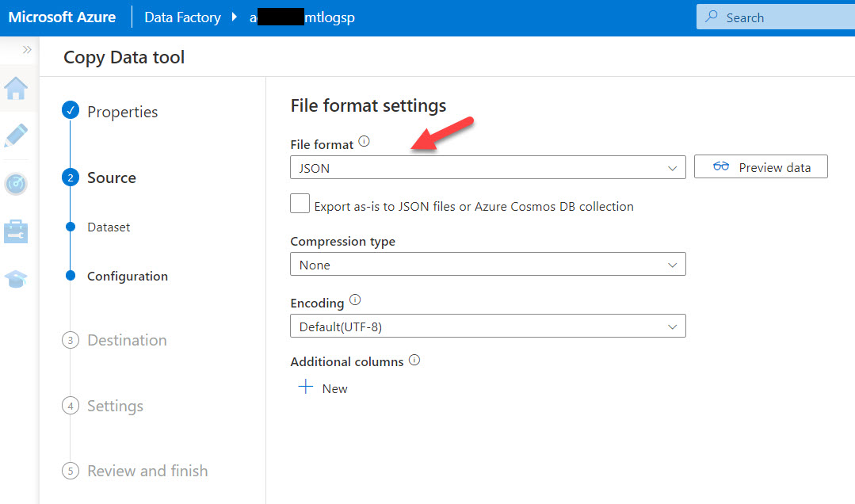Click the Preview data button
Viewport: 855px width, 504px height.
tap(760, 166)
